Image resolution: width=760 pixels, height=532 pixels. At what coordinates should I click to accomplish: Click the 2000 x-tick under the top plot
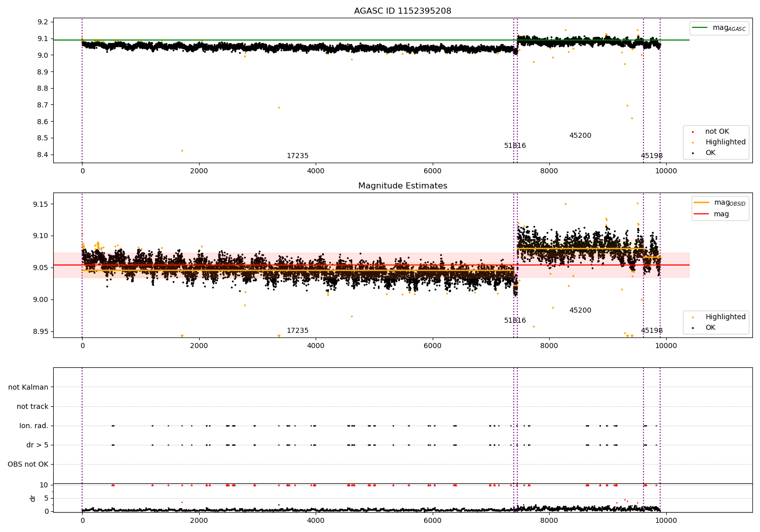(x=199, y=171)
